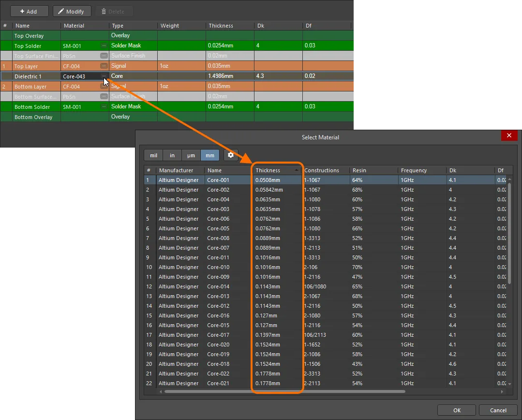The height and width of the screenshot is (420, 522).
Task: Select Core-017 material row
Action: 325,335
